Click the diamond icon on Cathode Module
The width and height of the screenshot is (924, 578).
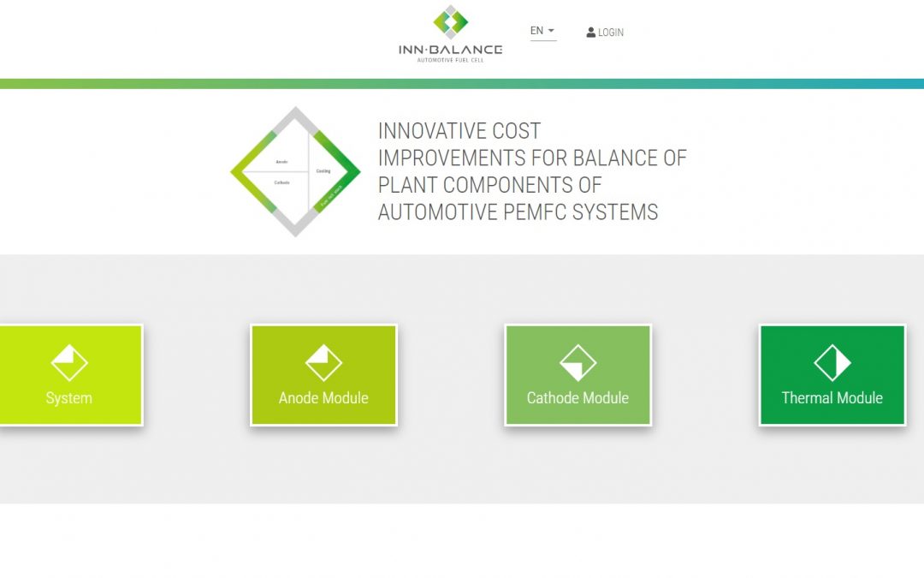click(x=578, y=363)
